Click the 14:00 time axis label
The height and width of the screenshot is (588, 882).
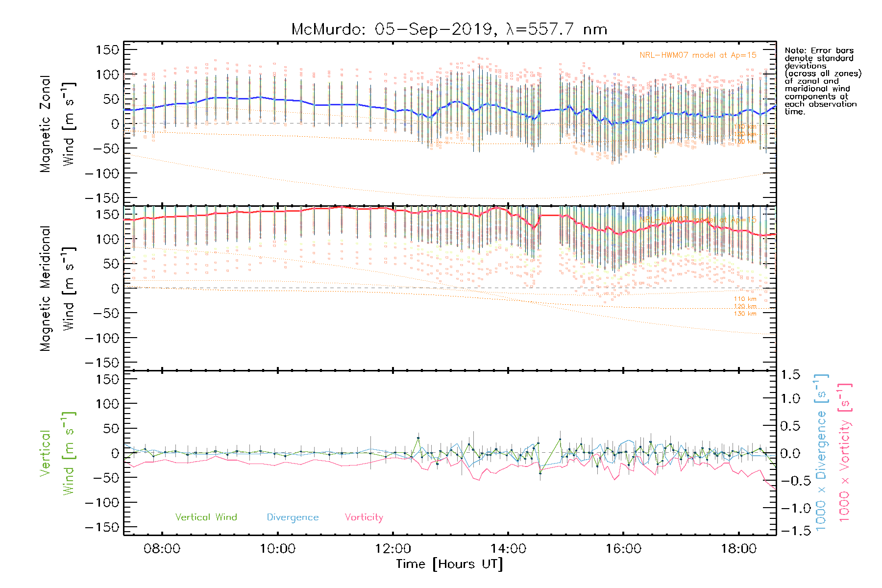pyautogui.click(x=508, y=549)
